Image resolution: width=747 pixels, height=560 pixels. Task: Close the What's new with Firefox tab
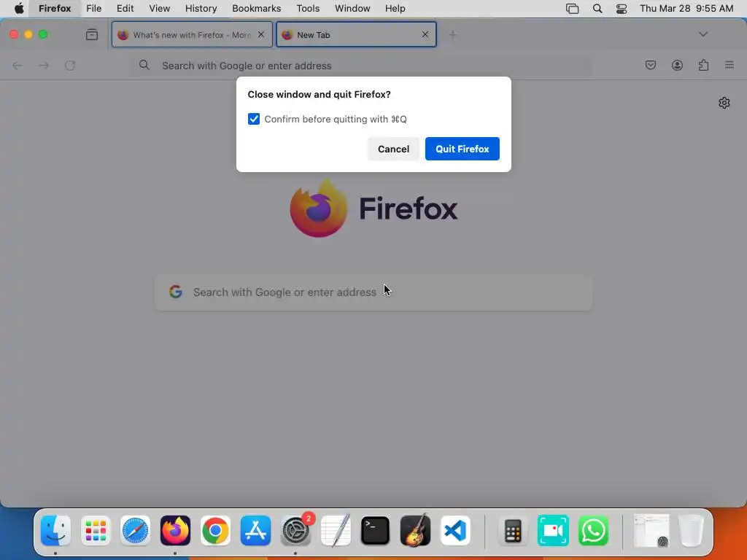tap(260, 34)
